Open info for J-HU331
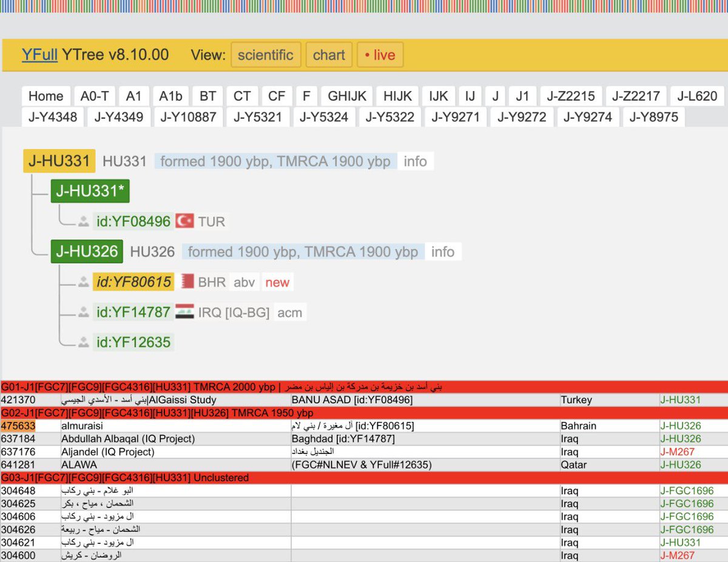This screenshot has height=562, width=728. coord(416,161)
